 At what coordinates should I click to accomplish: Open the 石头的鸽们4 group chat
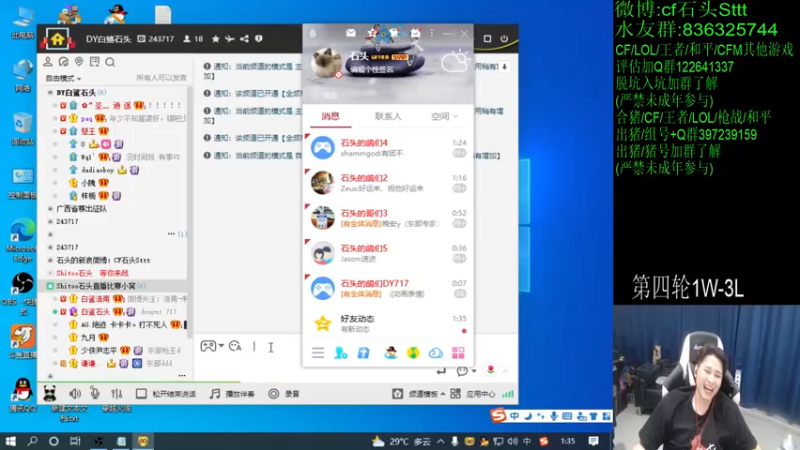coord(388,148)
